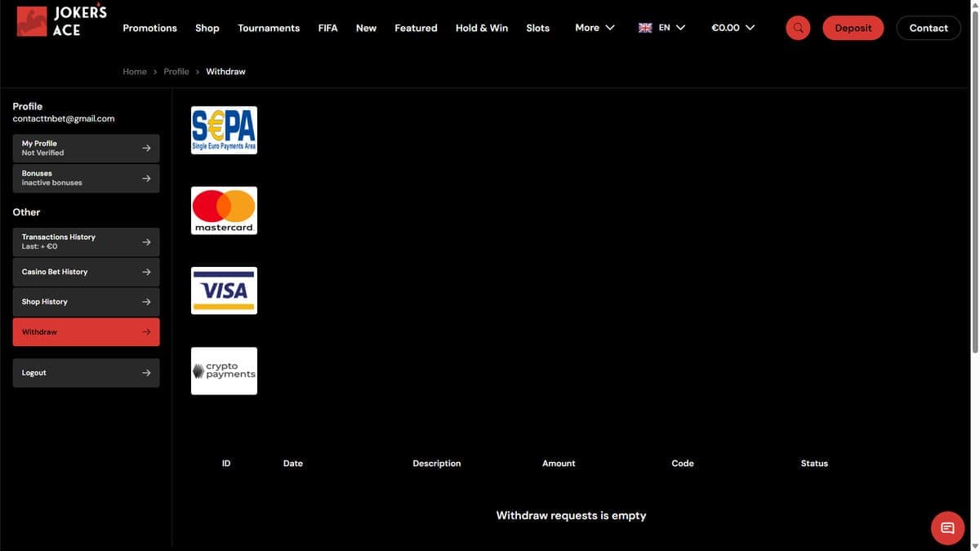Click the red Deposit button
The image size is (980, 551).
click(853, 28)
